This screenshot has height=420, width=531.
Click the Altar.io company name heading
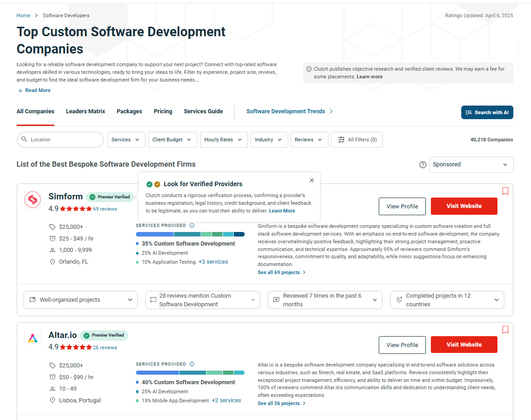point(63,335)
